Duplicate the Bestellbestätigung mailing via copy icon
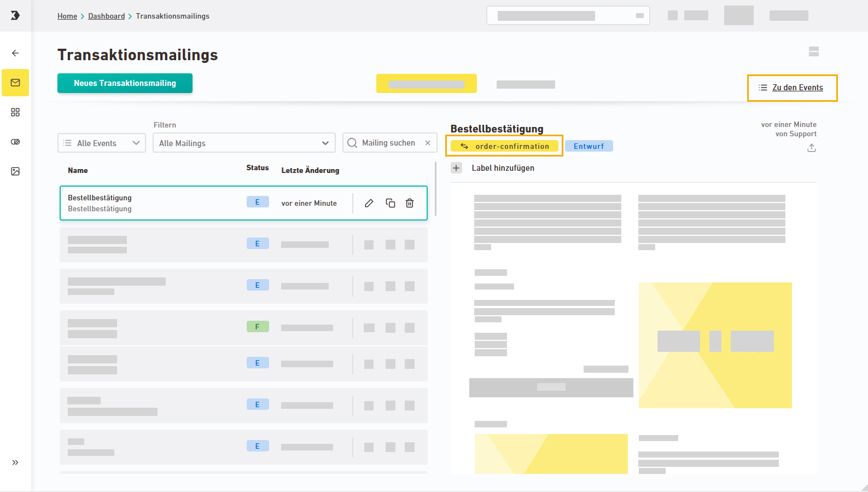This screenshot has width=868, height=492. pyautogui.click(x=391, y=203)
